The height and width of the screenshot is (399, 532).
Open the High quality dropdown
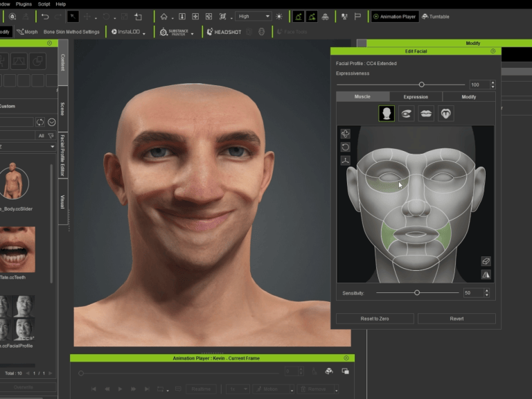click(254, 17)
